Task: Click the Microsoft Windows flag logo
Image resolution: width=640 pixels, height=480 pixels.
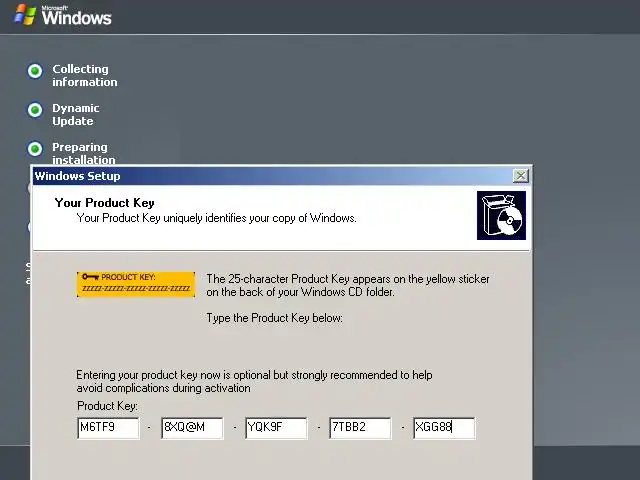Action: point(25,15)
